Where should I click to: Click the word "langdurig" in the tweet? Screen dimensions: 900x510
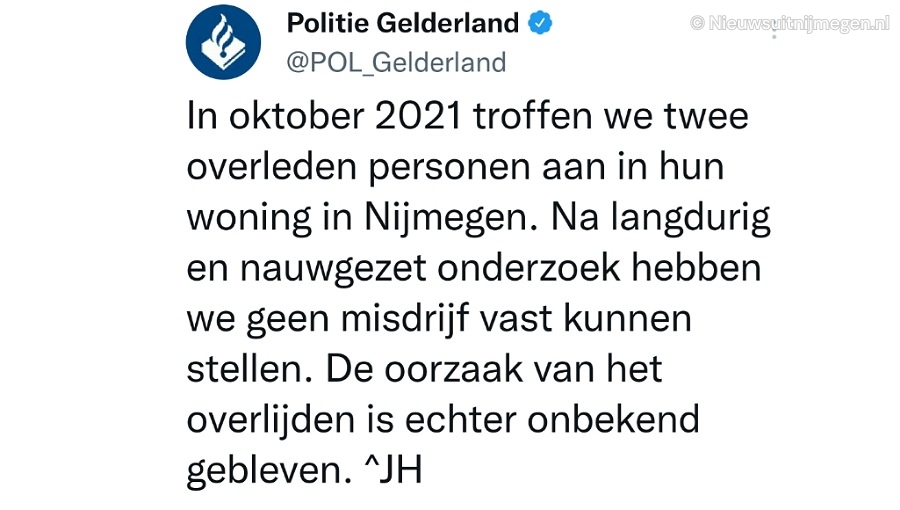pos(690,219)
